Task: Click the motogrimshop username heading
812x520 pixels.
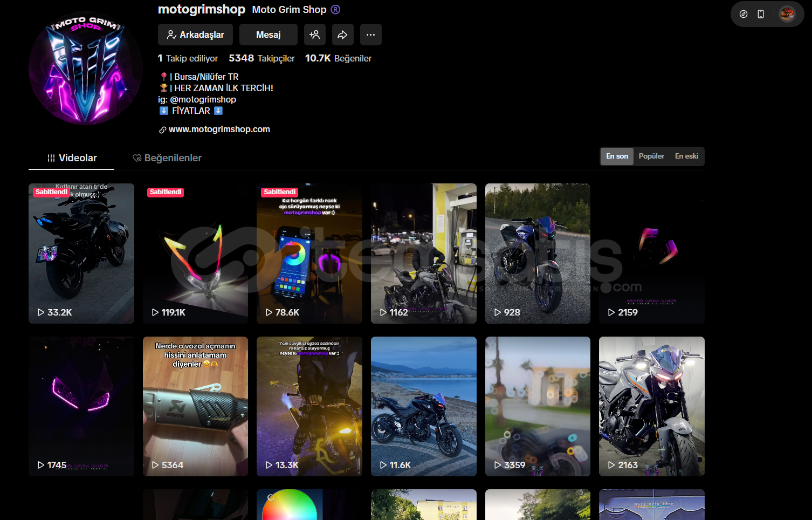Action: 202,9
